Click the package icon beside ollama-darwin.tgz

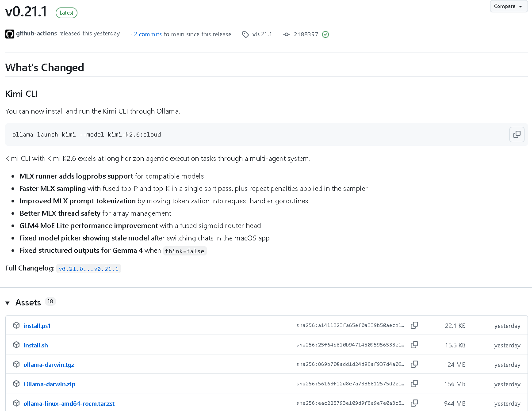click(16, 364)
